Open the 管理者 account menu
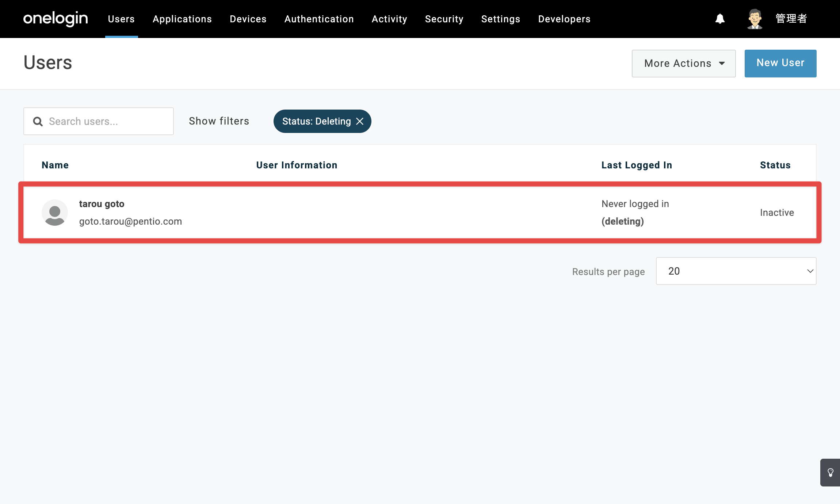This screenshot has width=840, height=504. coord(791,19)
